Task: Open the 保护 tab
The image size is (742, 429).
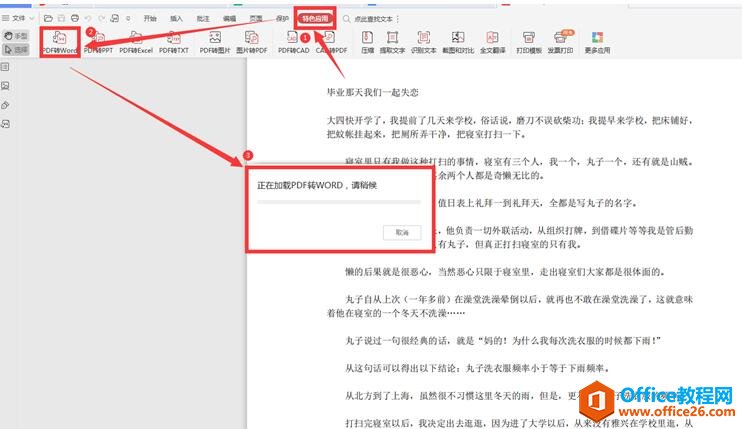Action: (283, 18)
